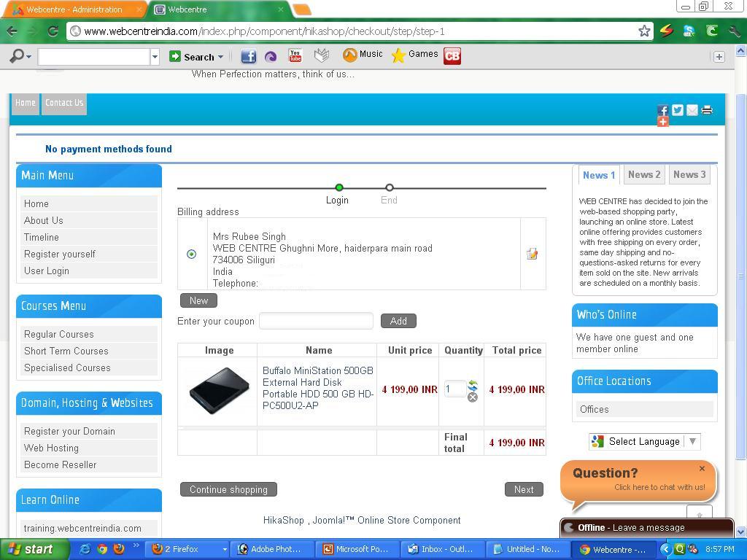Screen dimensions: 747x560
Task: Click the browser back arrow
Action: tap(12, 31)
